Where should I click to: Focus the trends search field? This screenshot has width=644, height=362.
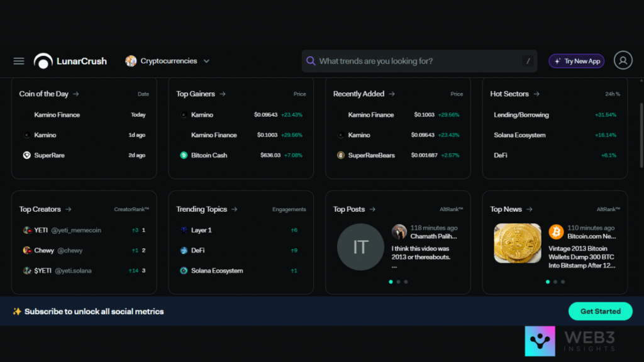coord(419,61)
